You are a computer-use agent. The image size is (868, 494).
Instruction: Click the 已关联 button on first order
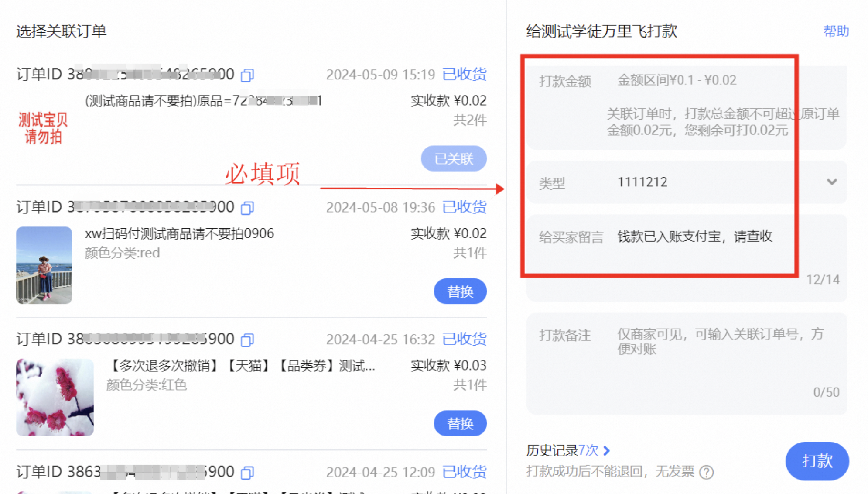[x=454, y=158]
